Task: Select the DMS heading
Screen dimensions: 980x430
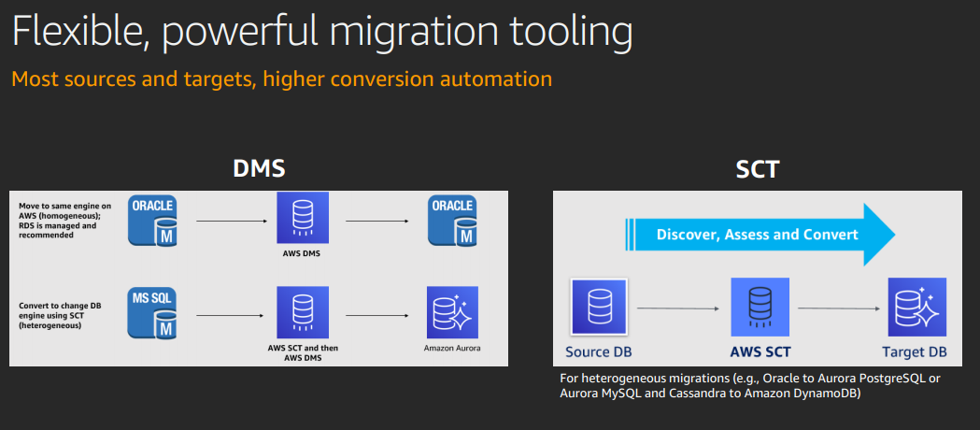Action: point(259,169)
